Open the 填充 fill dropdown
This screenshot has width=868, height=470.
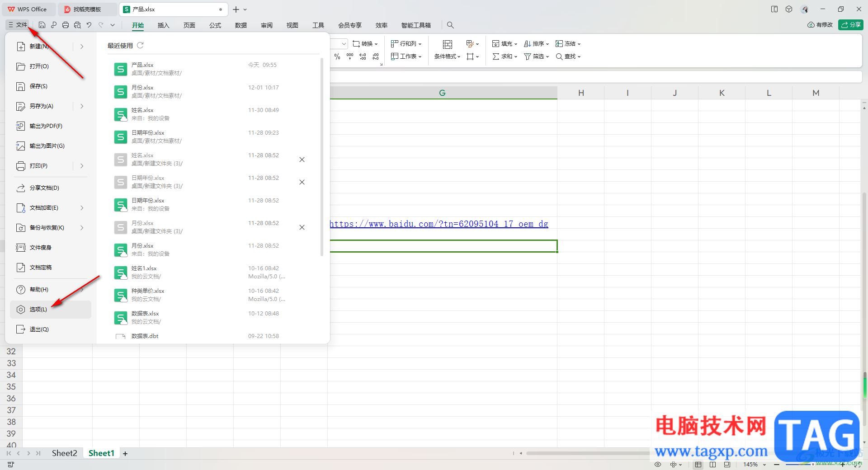[505, 44]
